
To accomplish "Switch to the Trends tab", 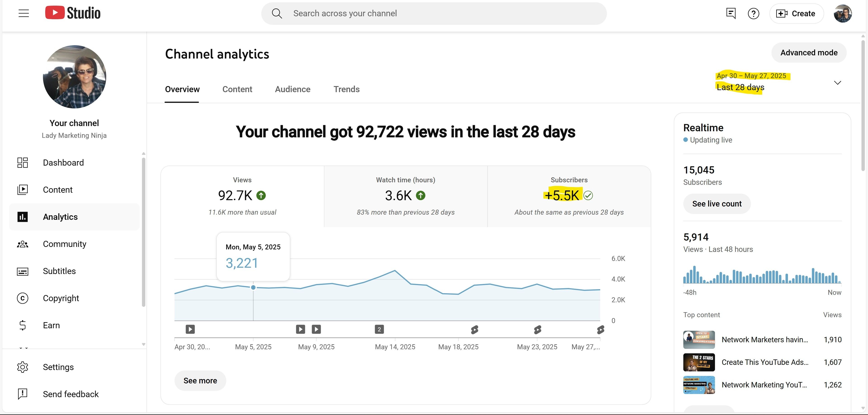I will point(346,89).
